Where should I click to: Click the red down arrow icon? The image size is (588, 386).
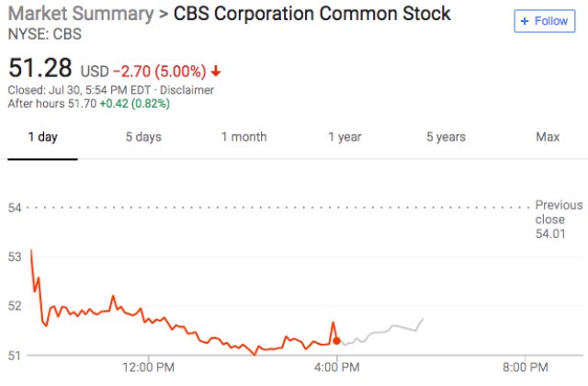point(216,72)
